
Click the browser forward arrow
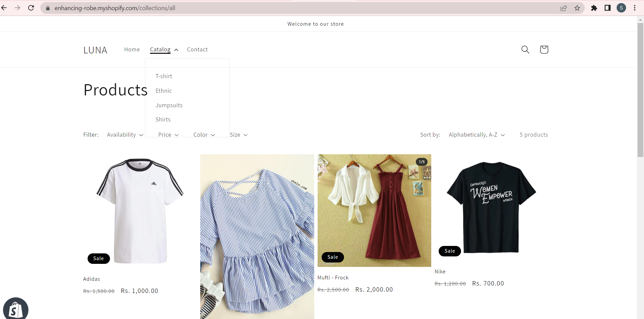18,8
